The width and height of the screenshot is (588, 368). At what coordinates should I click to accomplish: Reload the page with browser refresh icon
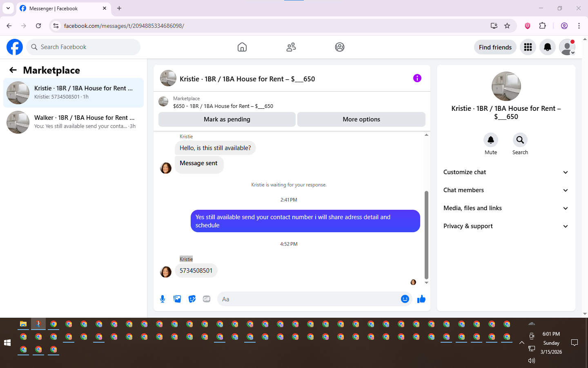(x=38, y=26)
